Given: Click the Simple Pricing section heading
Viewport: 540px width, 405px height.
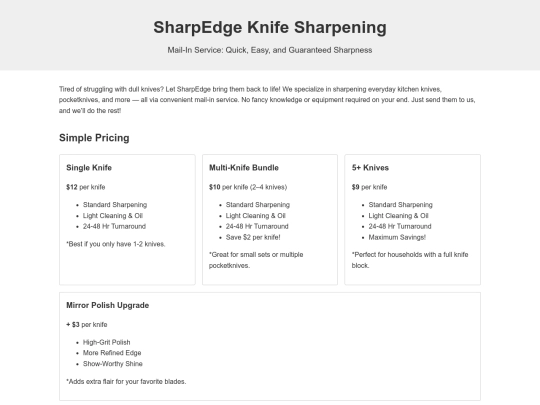Looking at the screenshot, I should click(94, 138).
